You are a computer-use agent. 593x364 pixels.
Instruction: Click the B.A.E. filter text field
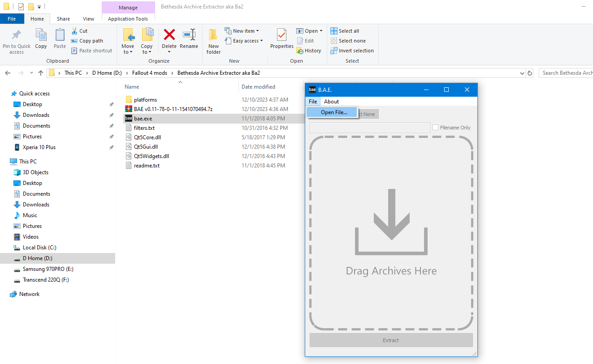tap(369, 128)
